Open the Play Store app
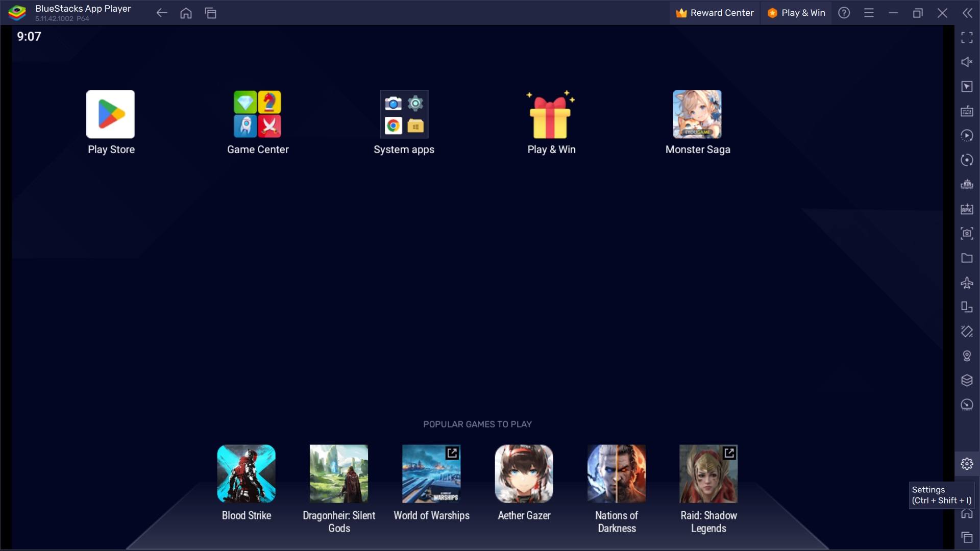Image resolution: width=980 pixels, height=551 pixels. pos(110,114)
